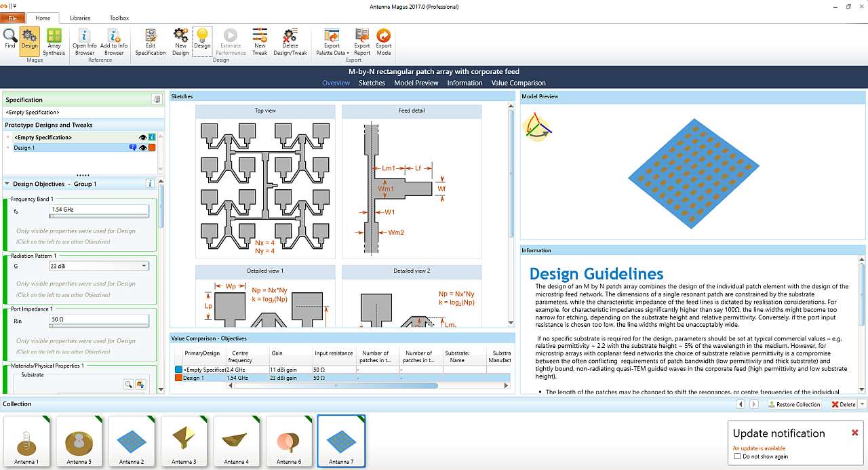Click the next collection arrow
This screenshot has width=868, height=470.
[x=754, y=404]
